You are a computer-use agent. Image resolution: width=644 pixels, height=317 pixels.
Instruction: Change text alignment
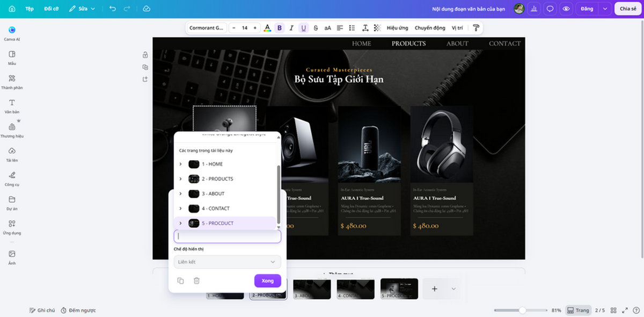(x=340, y=28)
